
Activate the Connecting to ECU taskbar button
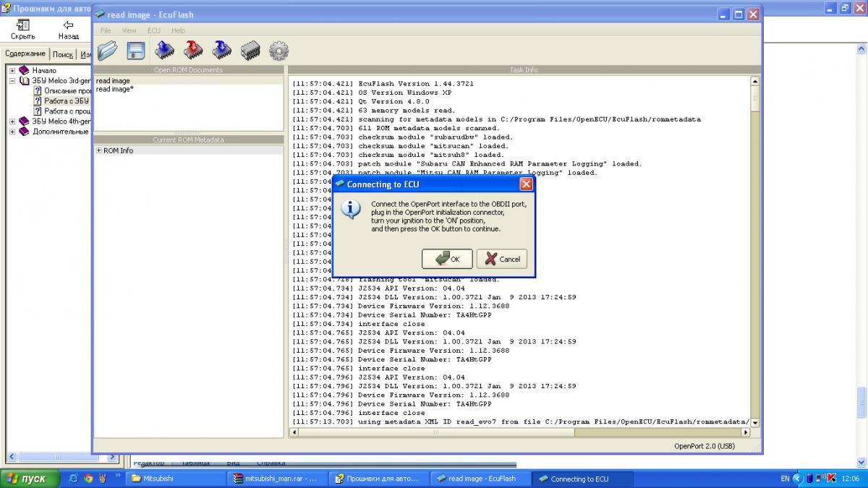[x=583, y=479]
